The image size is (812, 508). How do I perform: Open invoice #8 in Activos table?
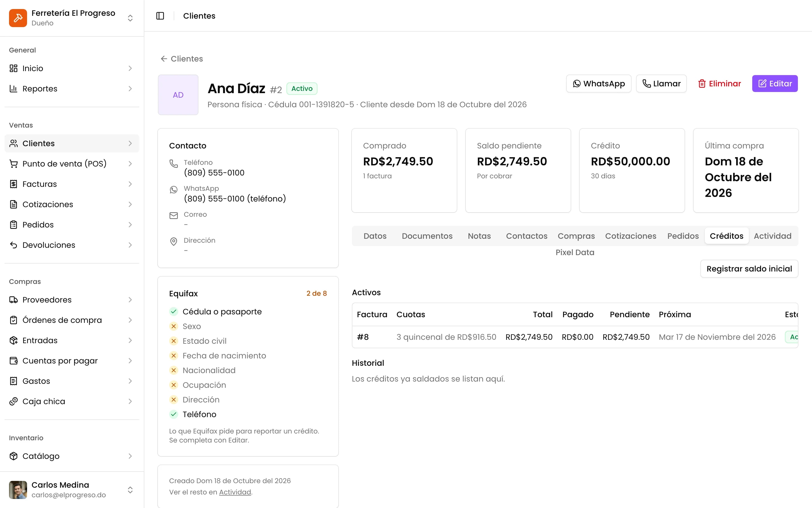tap(362, 337)
